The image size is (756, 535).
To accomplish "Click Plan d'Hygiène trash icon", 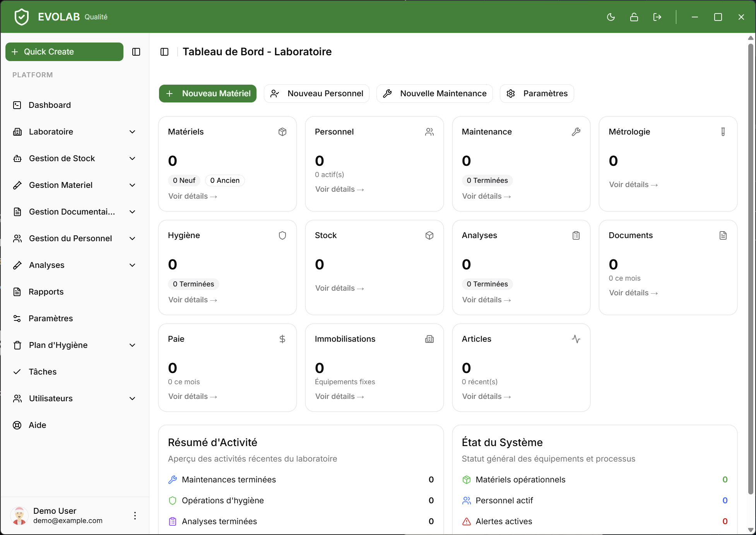I will point(17,345).
